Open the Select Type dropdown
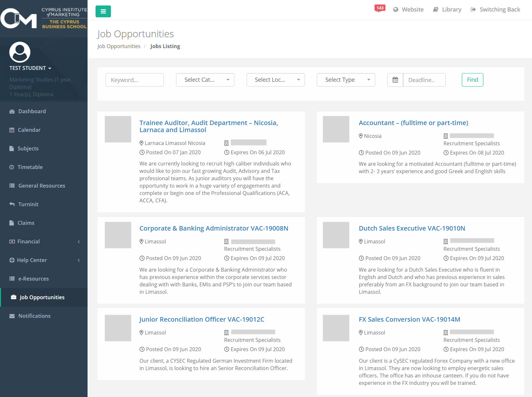The image size is (532, 397). pos(346,80)
